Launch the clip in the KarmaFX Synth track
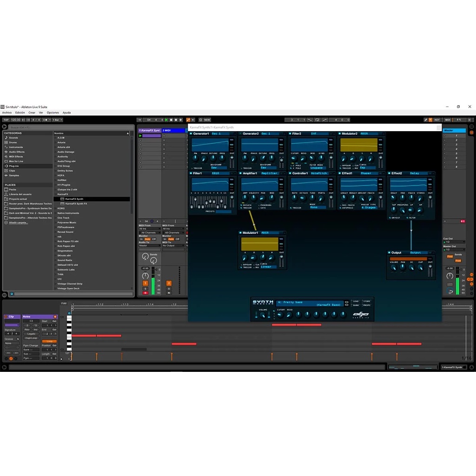 140,136
